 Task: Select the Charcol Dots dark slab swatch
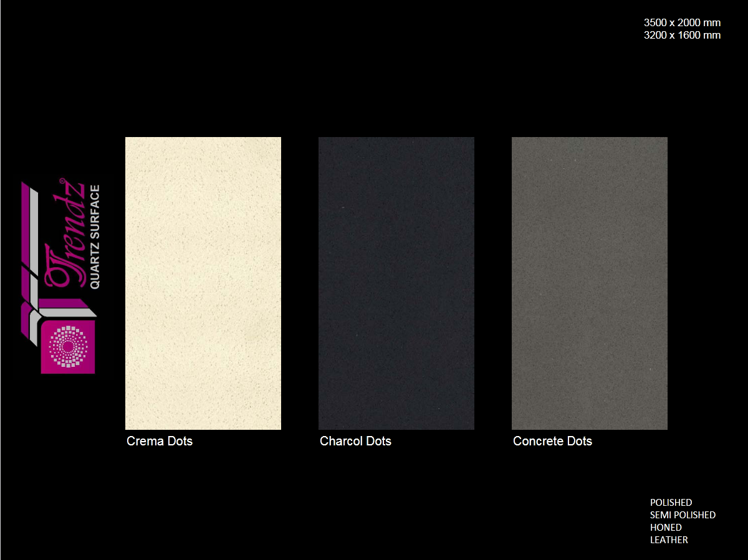point(396,283)
